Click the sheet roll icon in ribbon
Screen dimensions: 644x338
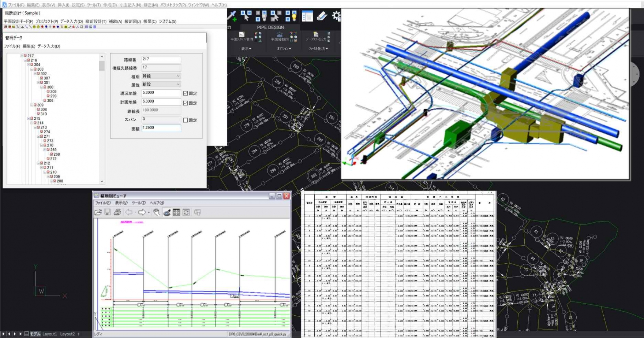click(322, 16)
